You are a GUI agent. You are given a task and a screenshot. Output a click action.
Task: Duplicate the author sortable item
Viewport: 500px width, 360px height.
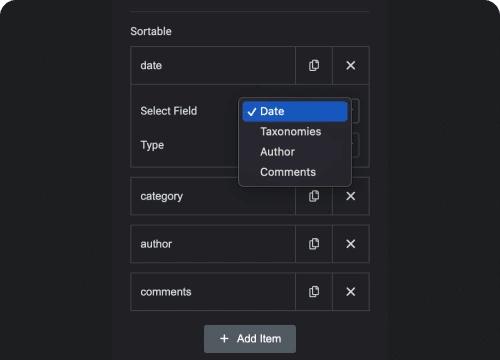click(x=314, y=244)
